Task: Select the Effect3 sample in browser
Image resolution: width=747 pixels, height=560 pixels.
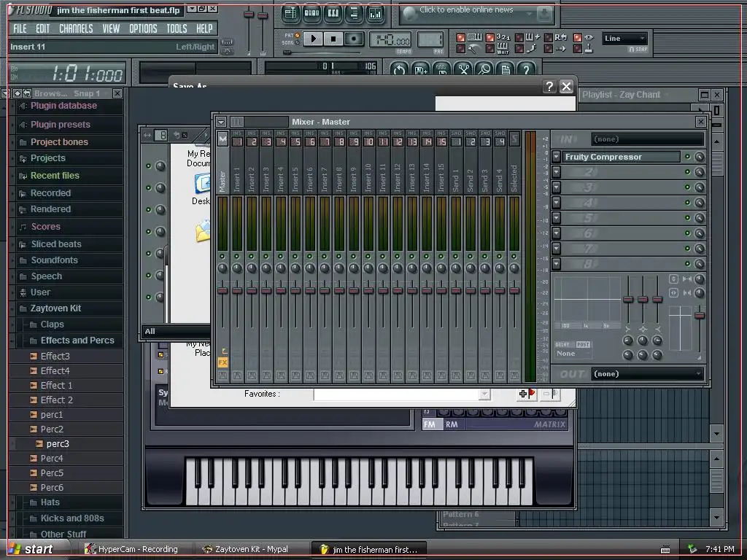Action: [66, 356]
